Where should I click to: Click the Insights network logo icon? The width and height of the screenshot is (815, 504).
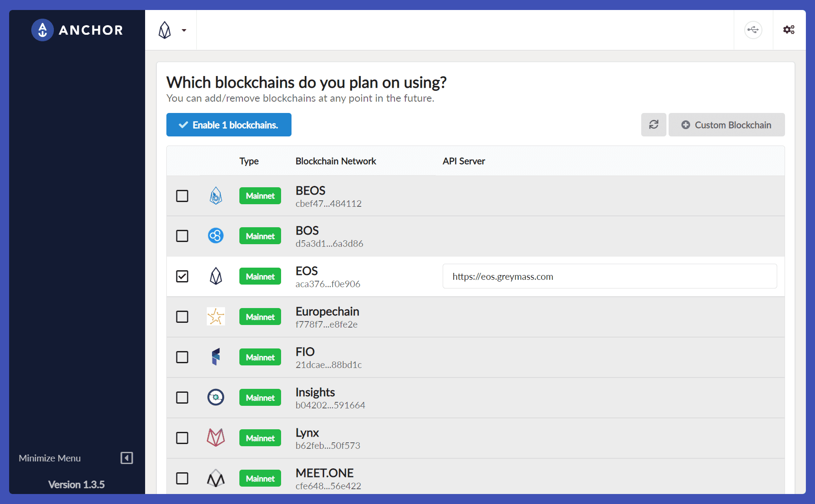point(215,398)
